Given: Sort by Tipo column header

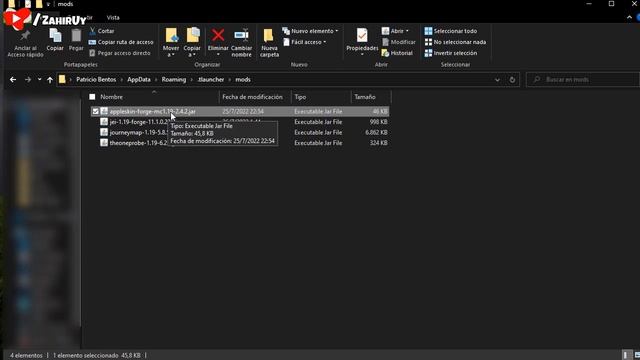Looking at the screenshot, I should [300, 97].
